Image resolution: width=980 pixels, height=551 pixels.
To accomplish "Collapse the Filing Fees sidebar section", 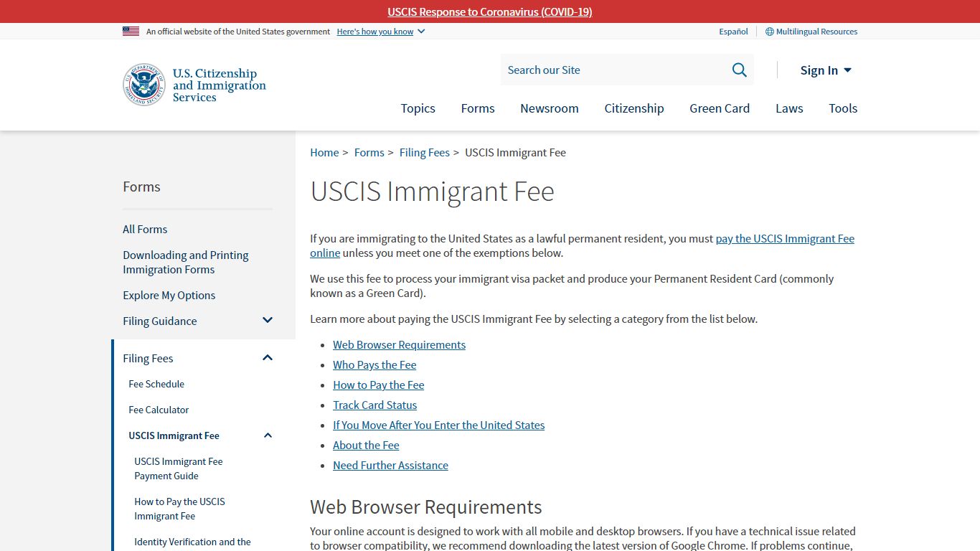I will click(268, 358).
